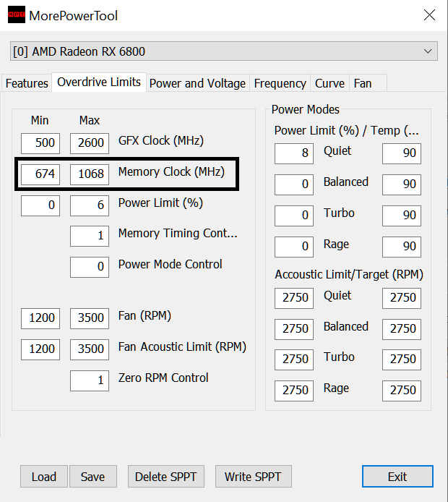Focus Fan Acoustic Limit min field

pos(40,349)
